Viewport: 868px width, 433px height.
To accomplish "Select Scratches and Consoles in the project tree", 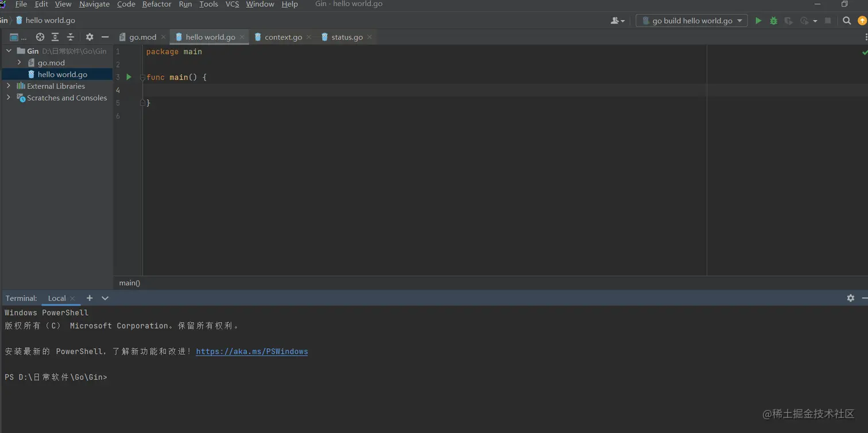I will click(67, 98).
